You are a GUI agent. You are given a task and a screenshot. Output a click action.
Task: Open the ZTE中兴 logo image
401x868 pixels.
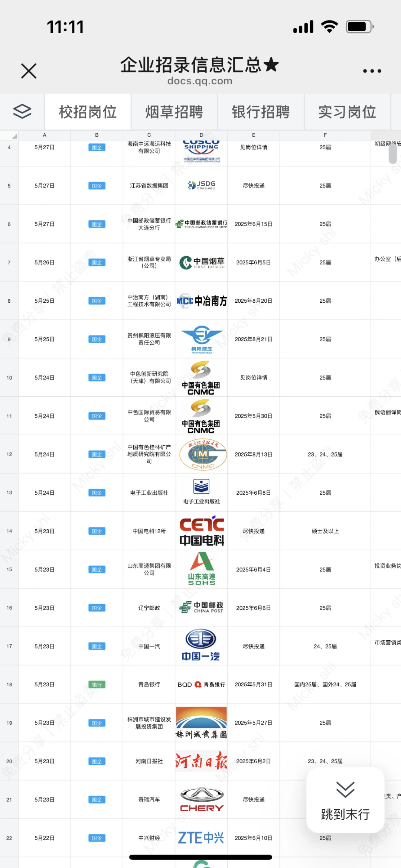point(201,838)
